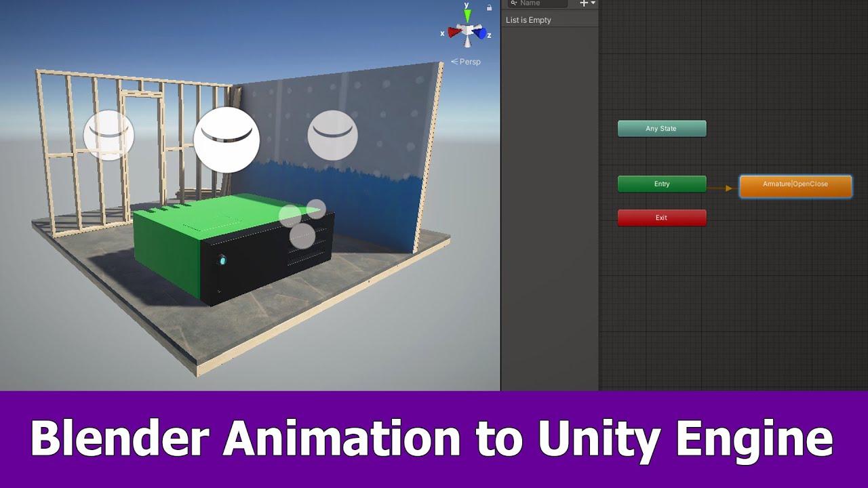Viewport: 868px width, 488px height.
Task: Toggle the Persp projection label
Action: point(466,62)
